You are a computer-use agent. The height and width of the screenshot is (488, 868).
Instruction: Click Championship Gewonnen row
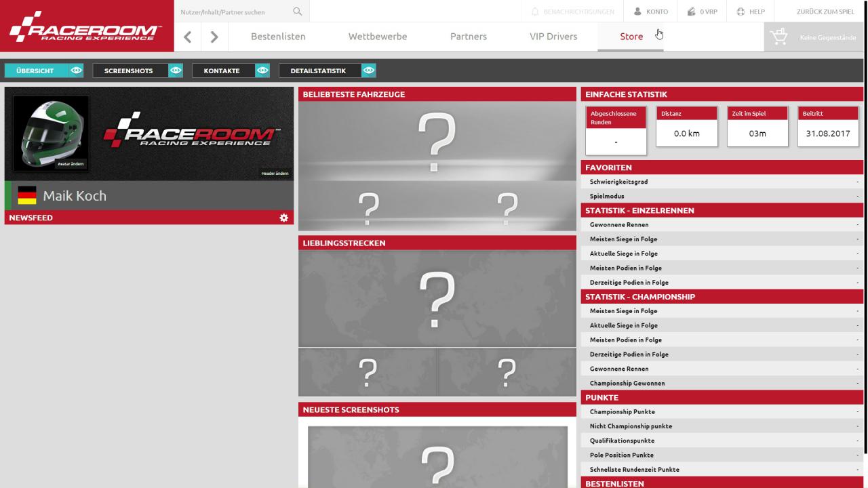(x=722, y=383)
